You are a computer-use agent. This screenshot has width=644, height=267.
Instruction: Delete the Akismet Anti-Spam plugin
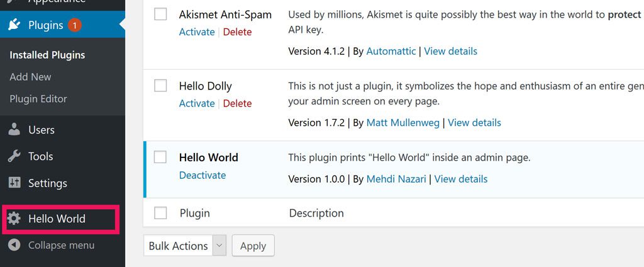point(237,32)
